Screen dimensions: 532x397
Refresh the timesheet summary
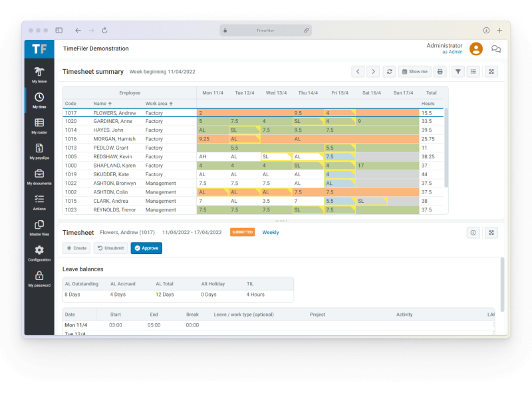(390, 72)
